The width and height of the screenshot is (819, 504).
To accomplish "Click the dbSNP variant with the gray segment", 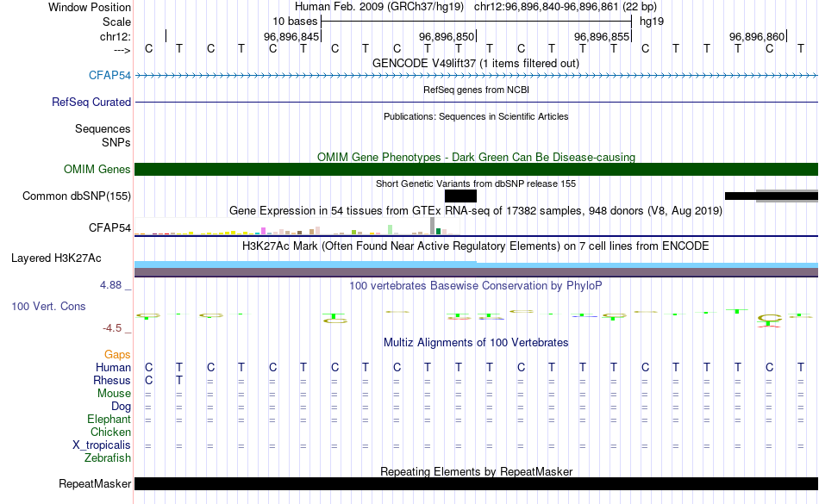I will (x=771, y=196).
